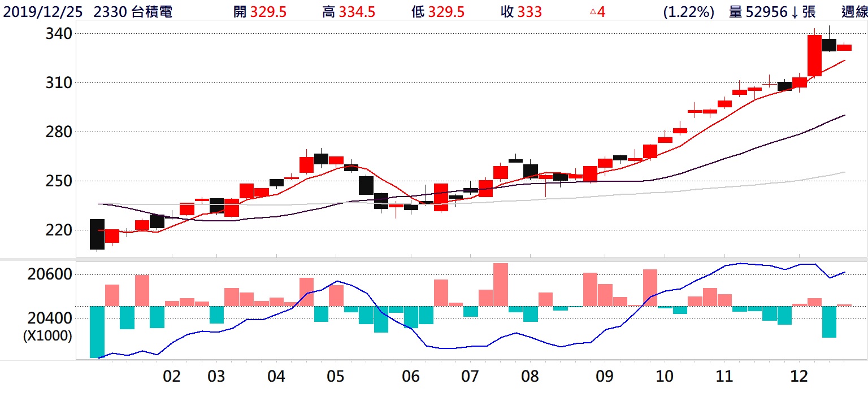Click the 05 month label on the time axis

click(336, 377)
